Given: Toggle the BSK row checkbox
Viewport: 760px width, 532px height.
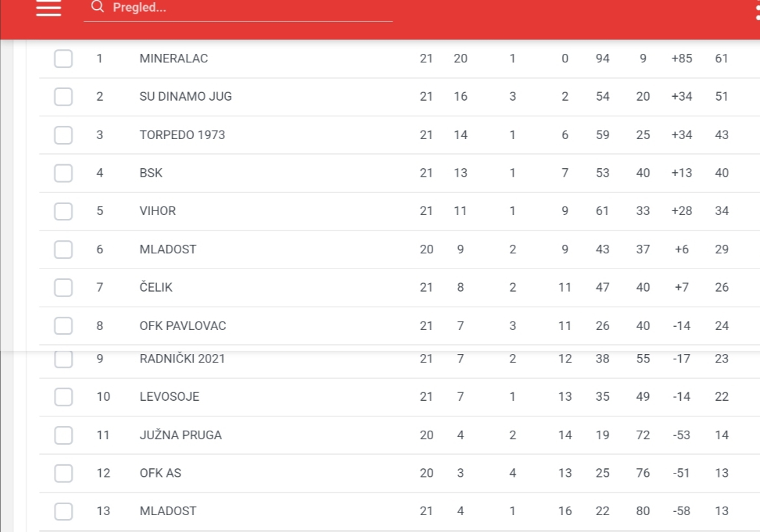Looking at the screenshot, I should pyautogui.click(x=64, y=173).
